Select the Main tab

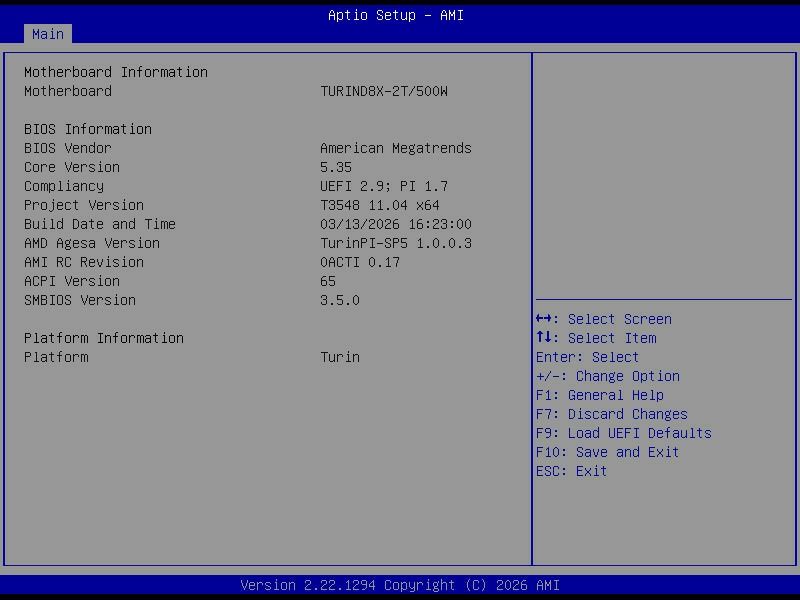(48, 34)
